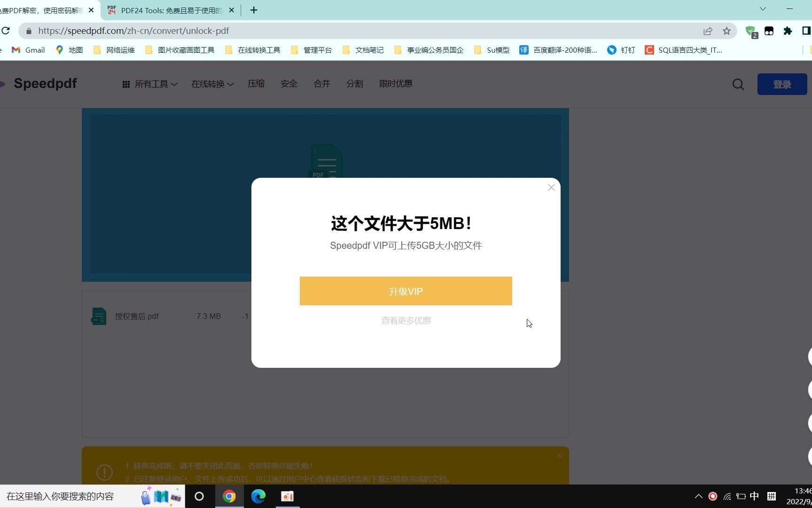The image size is (812, 508).
Task: Open Cortana circle icon on taskbar
Action: point(199,496)
